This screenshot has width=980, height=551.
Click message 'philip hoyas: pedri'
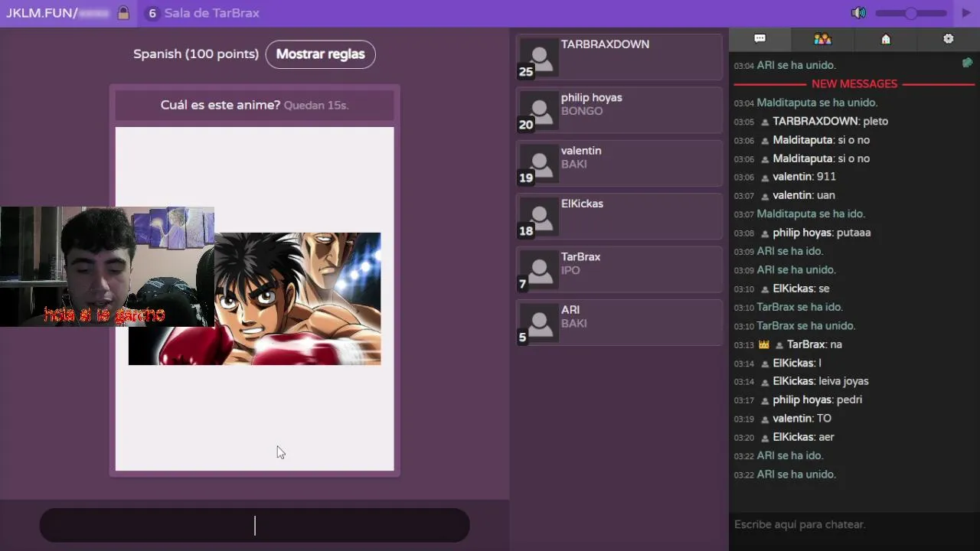(x=818, y=400)
